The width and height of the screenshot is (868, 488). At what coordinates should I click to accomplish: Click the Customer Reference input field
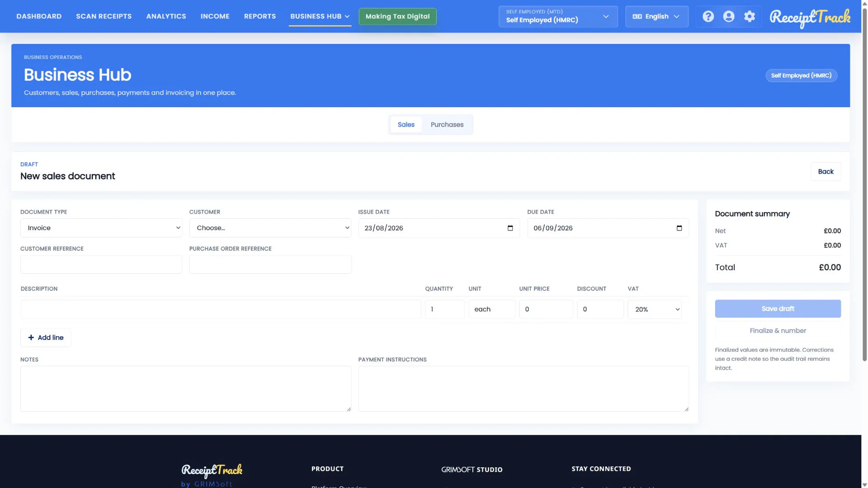(x=101, y=264)
